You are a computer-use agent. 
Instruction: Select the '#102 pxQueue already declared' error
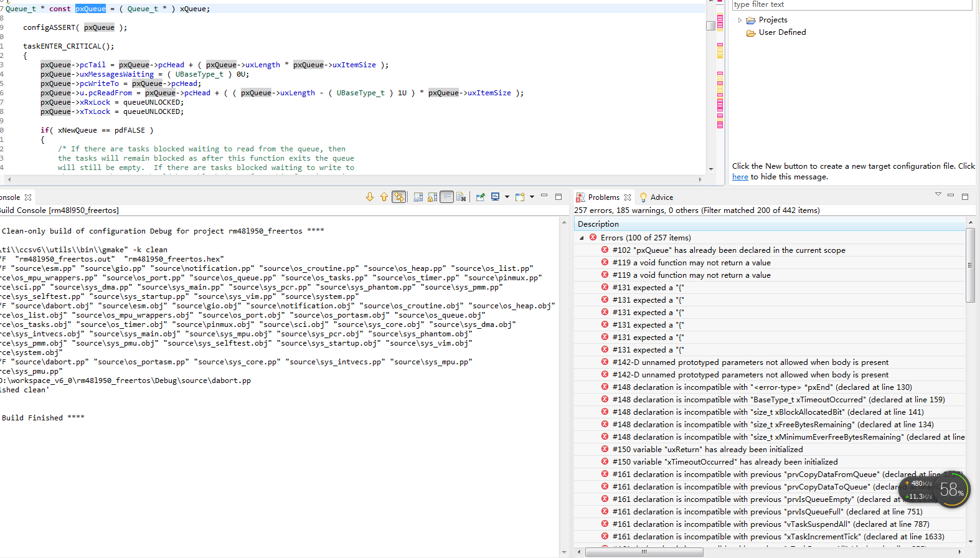pos(728,250)
